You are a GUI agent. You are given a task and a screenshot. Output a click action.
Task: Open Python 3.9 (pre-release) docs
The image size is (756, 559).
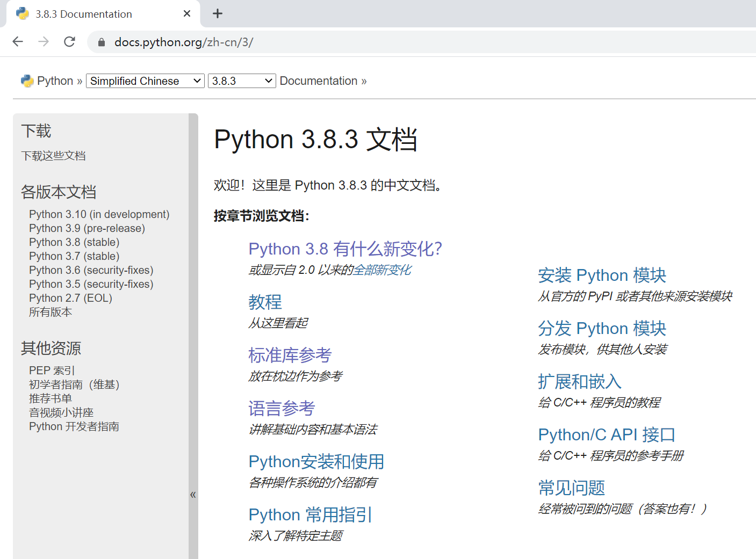pos(87,228)
